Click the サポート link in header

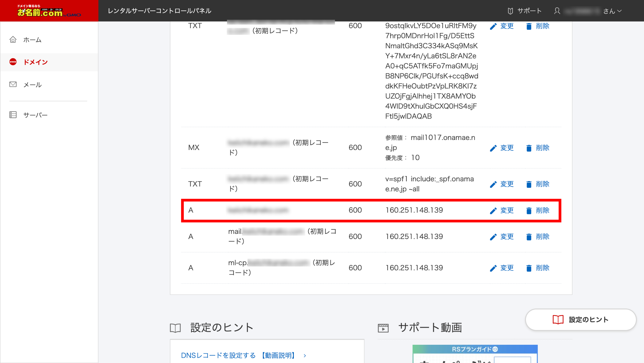(x=529, y=11)
